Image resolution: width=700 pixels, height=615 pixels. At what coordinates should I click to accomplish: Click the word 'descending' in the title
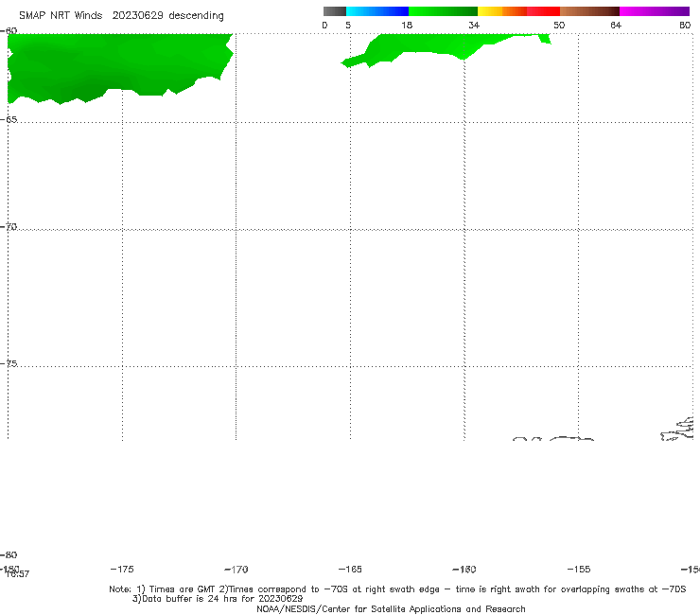196,16
